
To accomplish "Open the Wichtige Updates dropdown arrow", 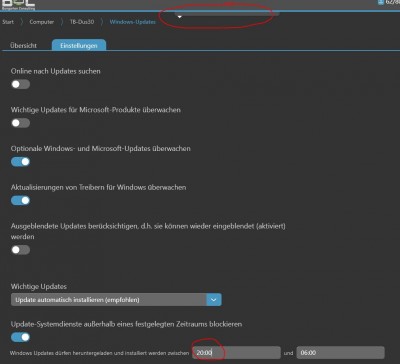I will [214, 300].
